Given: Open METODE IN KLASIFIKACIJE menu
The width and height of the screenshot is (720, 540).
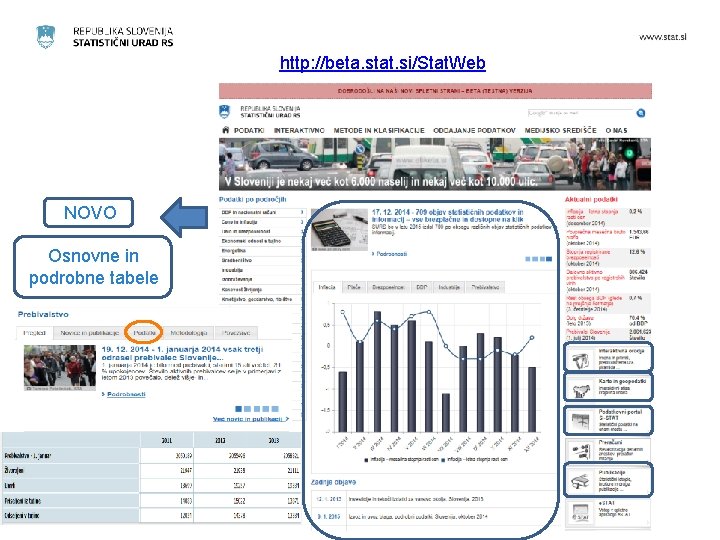Looking at the screenshot, I should (379, 130).
